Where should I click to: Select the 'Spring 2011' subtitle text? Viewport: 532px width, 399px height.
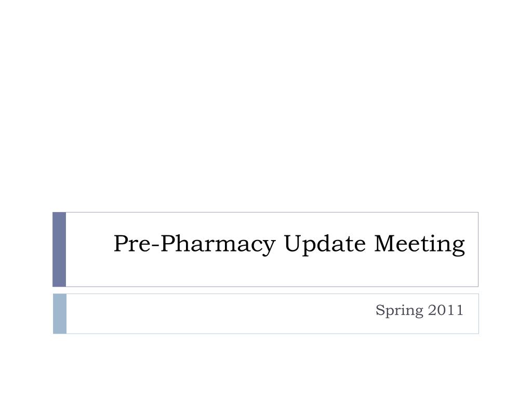pyautogui.click(x=419, y=311)
